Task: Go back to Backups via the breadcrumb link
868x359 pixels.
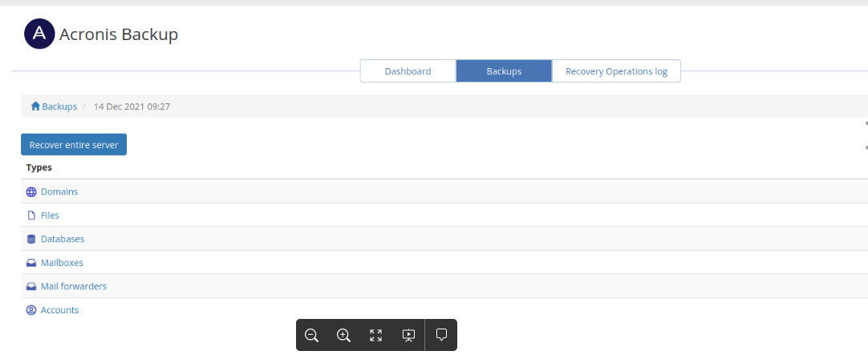Action: (59, 107)
